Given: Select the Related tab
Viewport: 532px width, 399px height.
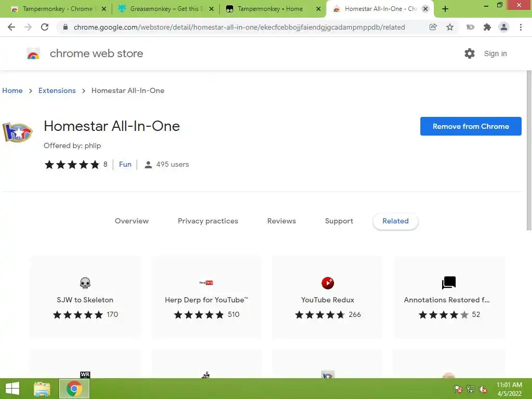Looking at the screenshot, I should click(x=395, y=221).
